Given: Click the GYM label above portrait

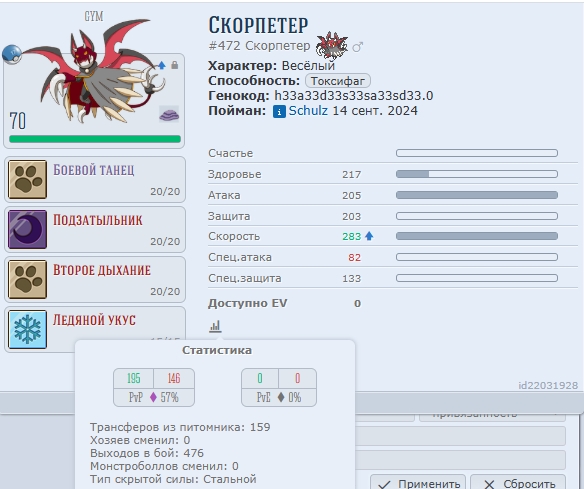Looking at the screenshot, I should [94, 16].
